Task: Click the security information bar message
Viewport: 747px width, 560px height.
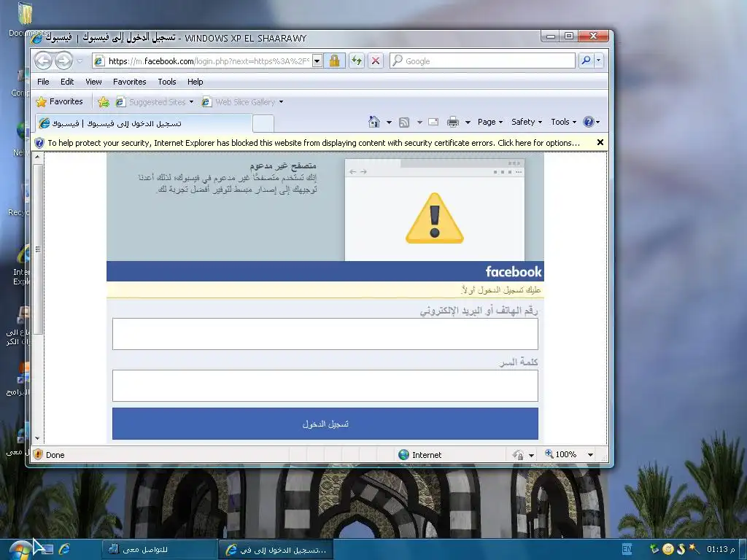Action: click(314, 143)
